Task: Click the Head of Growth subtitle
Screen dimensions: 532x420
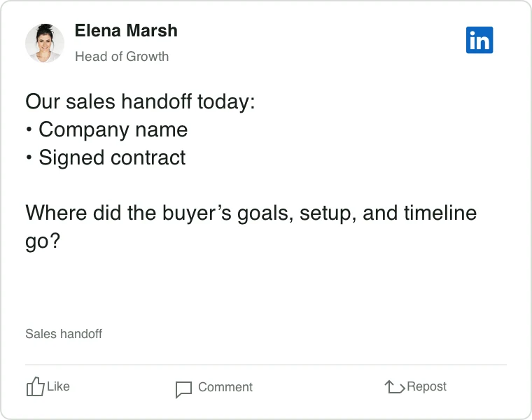Action: 122,56
